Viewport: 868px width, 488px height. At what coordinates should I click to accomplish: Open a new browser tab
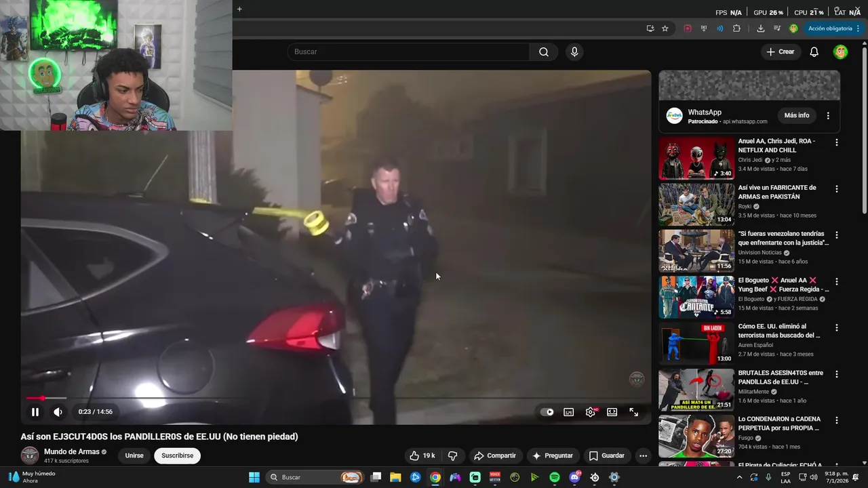(x=239, y=9)
